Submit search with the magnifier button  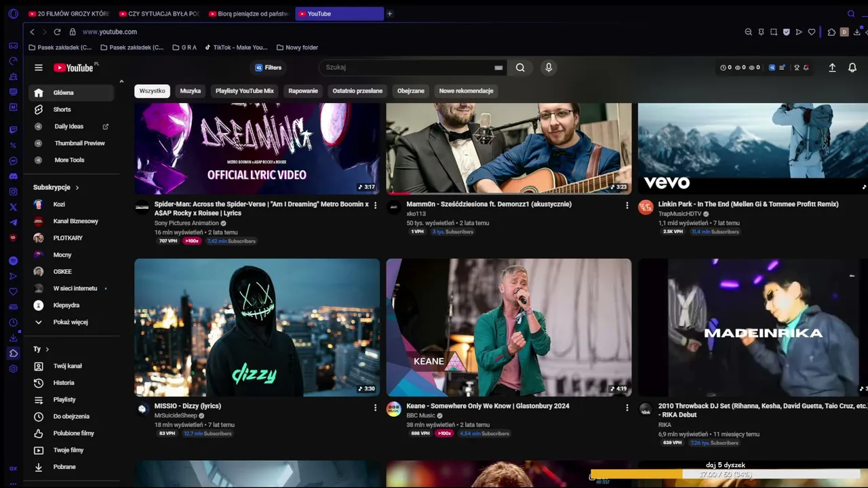coord(520,67)
